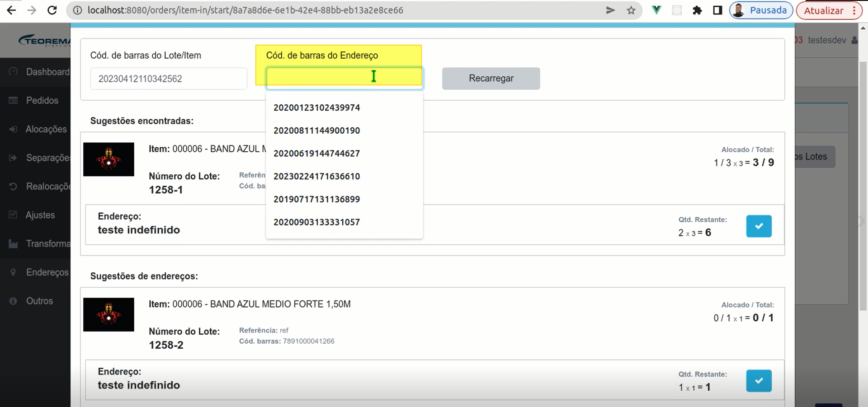The image size is (868, 407).
Task: Open the Outros info icon
Action: pyautogui.click(x=13, y=301)
